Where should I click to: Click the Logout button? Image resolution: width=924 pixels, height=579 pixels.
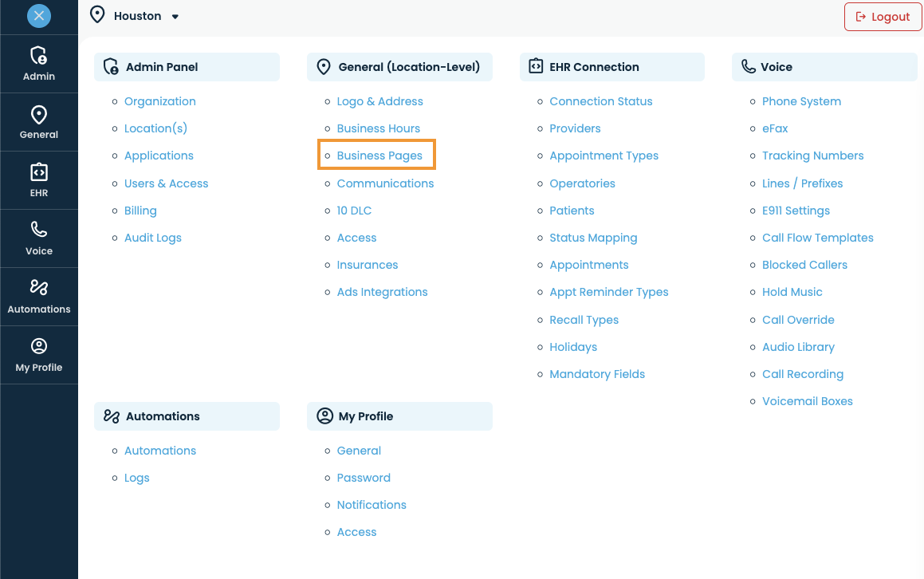click(883, 17)
